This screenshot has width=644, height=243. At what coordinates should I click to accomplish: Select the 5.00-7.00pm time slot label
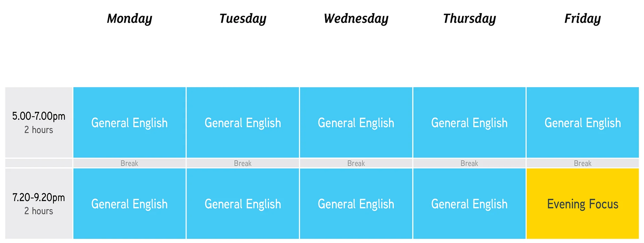click(39, 123)
